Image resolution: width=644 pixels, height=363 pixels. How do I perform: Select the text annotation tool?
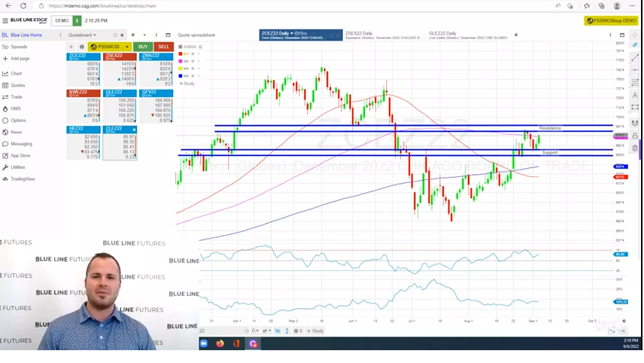tap(634, 95)
